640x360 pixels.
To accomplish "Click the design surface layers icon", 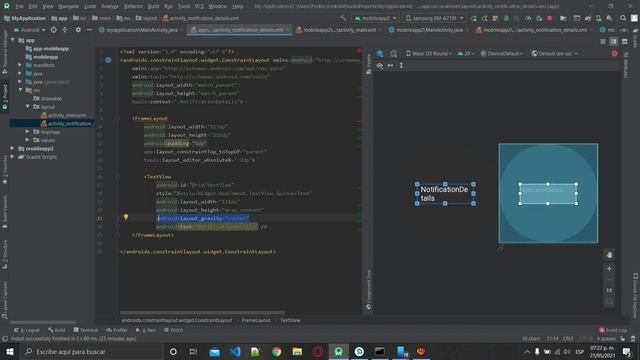I will tap(380, 53).
